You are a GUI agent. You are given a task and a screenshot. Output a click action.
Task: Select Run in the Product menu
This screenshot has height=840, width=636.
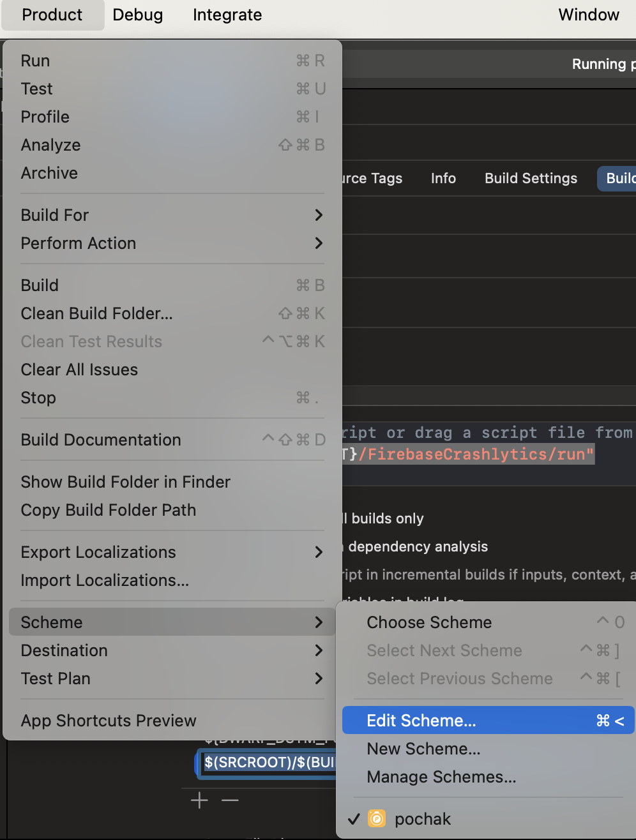[x=36, y=61]
